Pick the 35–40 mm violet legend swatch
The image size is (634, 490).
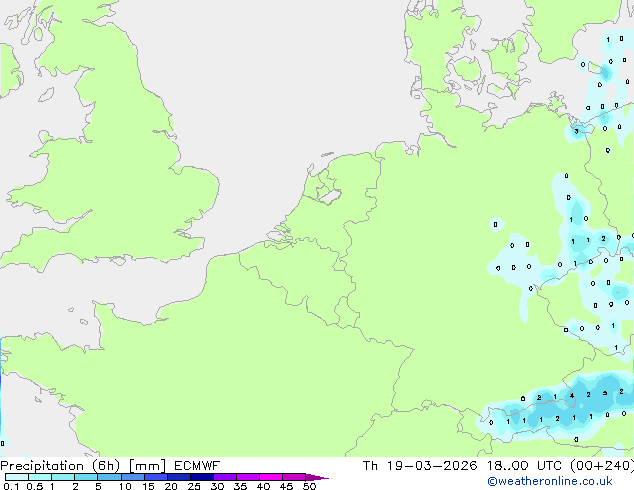(247, 477)
